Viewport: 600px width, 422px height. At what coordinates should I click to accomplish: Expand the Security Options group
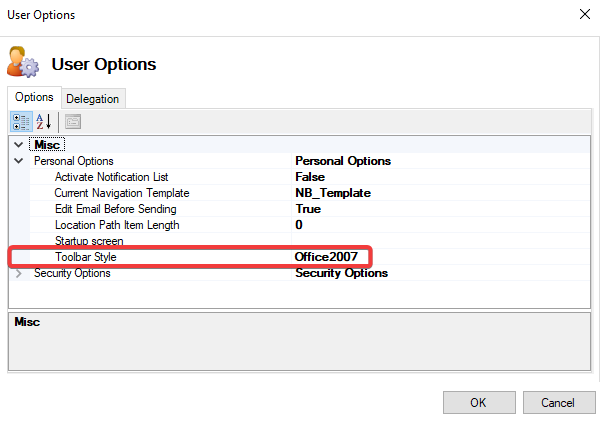point(19,273)
